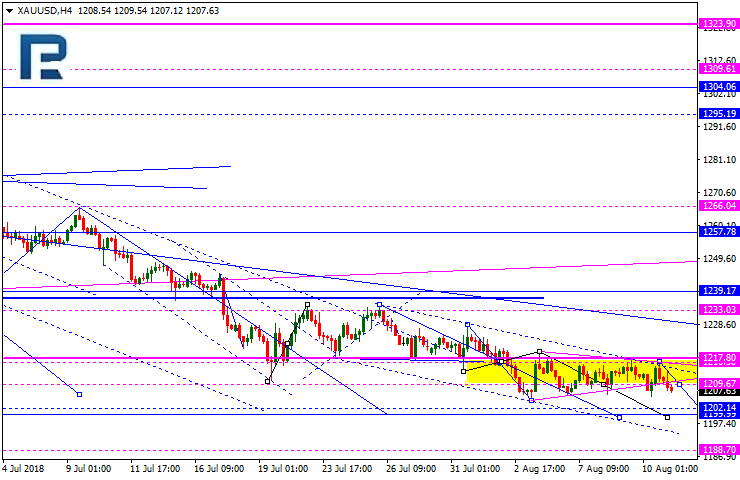Click the 2 Aug 17:00 time label
740x480 pixels.
539,469
